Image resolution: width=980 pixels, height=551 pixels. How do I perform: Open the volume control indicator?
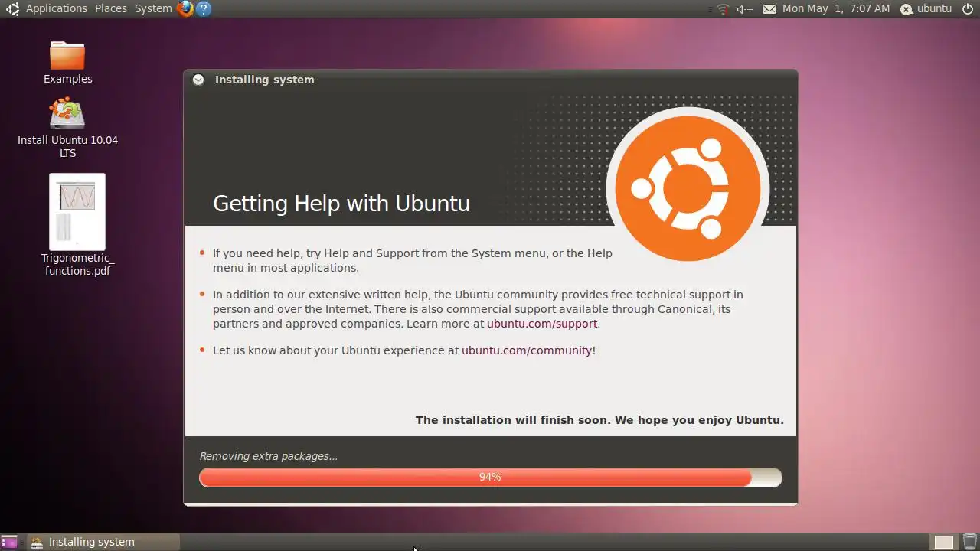click(744, 9)
